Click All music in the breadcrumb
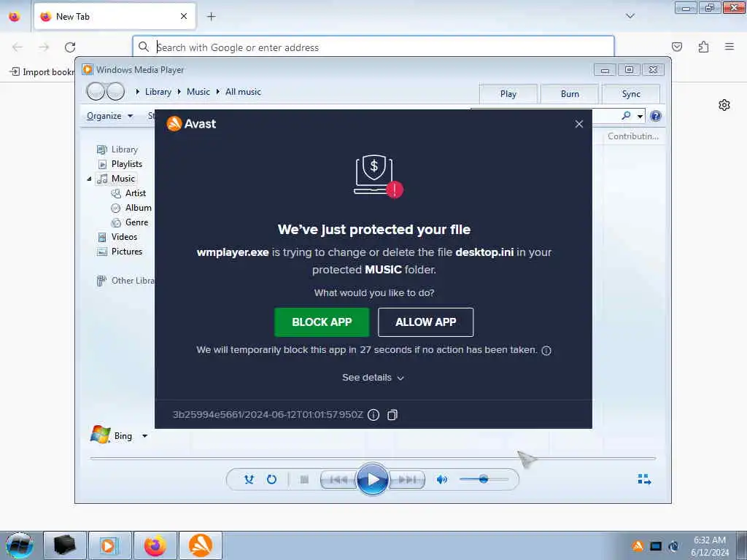This screenshot has width=747, height=560. tap(243, 92)
